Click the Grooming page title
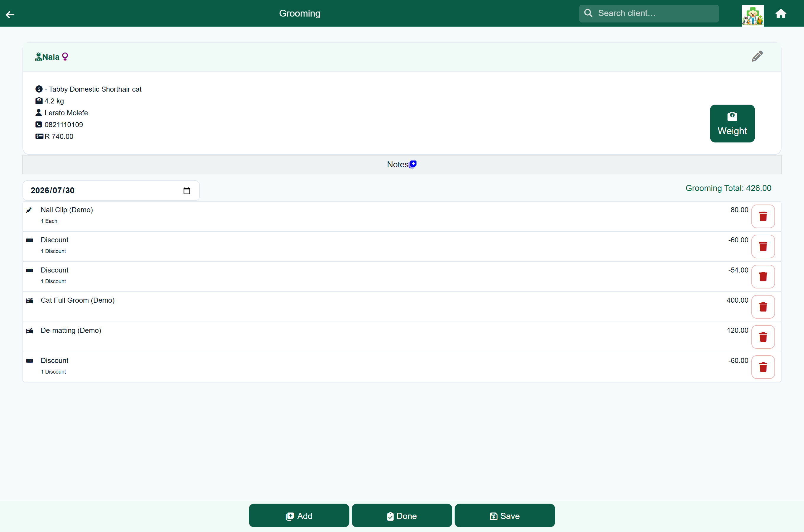The image size is (804, 532). [x=299, y=13]
